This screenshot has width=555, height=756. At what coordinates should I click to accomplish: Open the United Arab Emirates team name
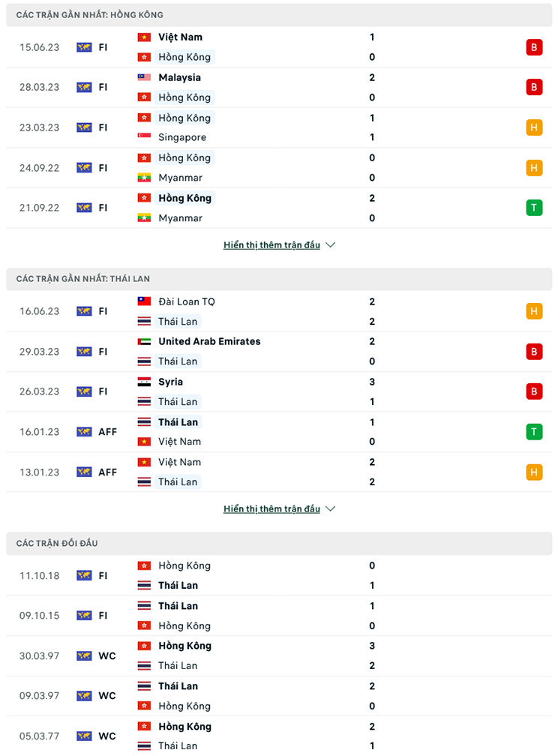[x=209, y=341]
